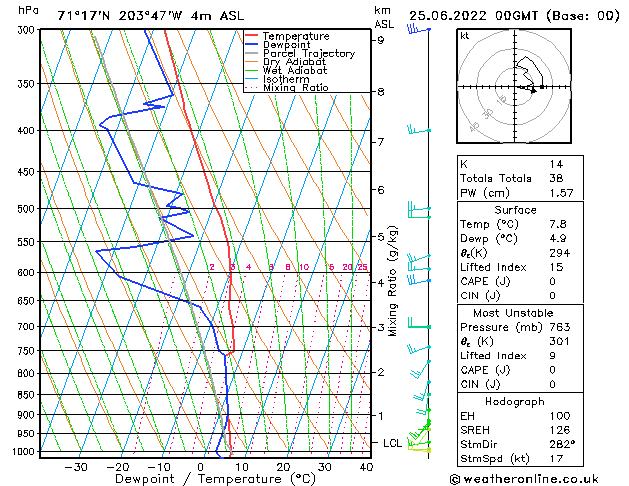
Task: Click the Totals Totals value '38'
Action: tap(556, 178)
